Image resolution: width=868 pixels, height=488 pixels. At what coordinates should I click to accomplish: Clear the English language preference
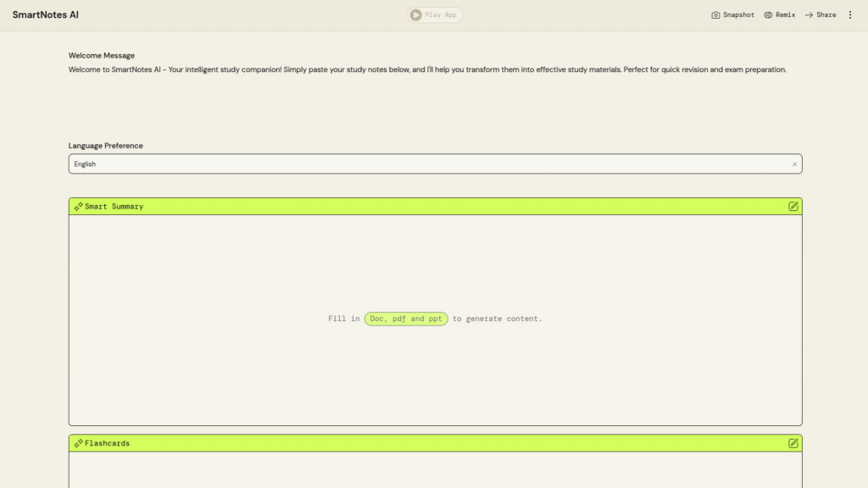pyautogui.click(x=794, y=164)
